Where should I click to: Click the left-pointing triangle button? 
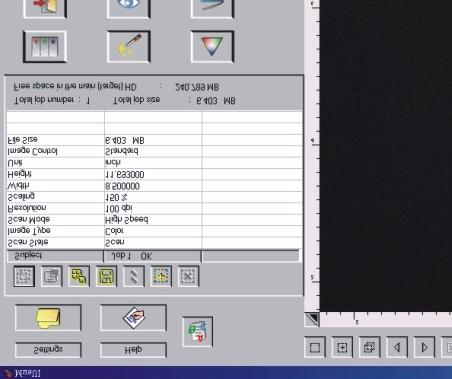pos(397,348)
